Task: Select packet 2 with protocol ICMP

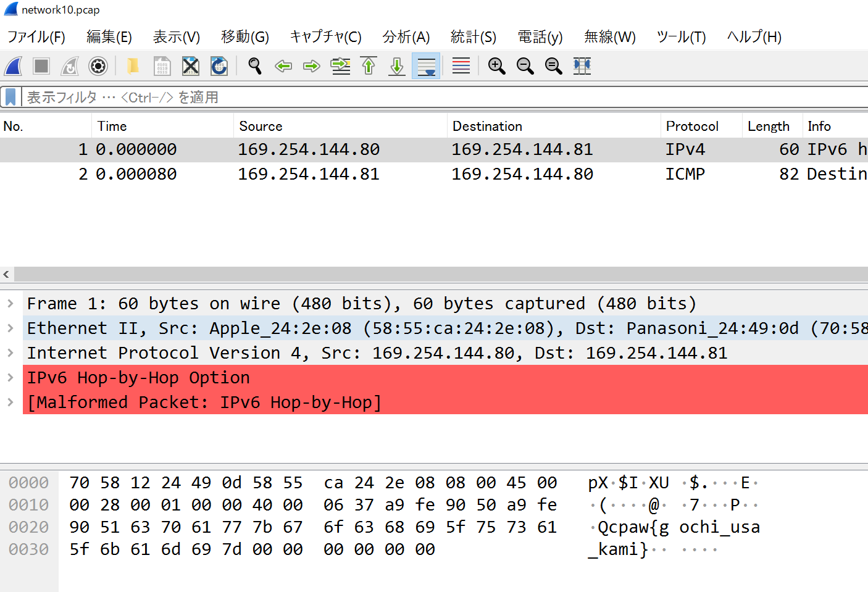Action: pos(434,174)
